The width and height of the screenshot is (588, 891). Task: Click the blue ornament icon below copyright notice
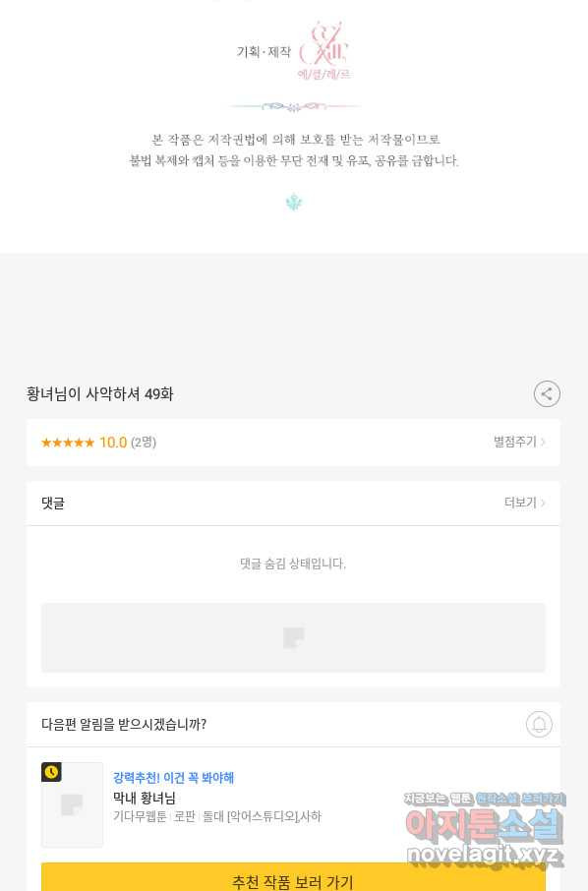point(294,203)
